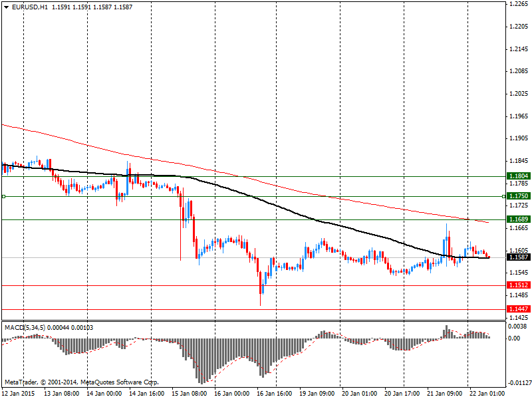This screenshot has height=399, width=532.
Task: Click the 20 Jan 01:00 time label
Action: coord(359,394)
